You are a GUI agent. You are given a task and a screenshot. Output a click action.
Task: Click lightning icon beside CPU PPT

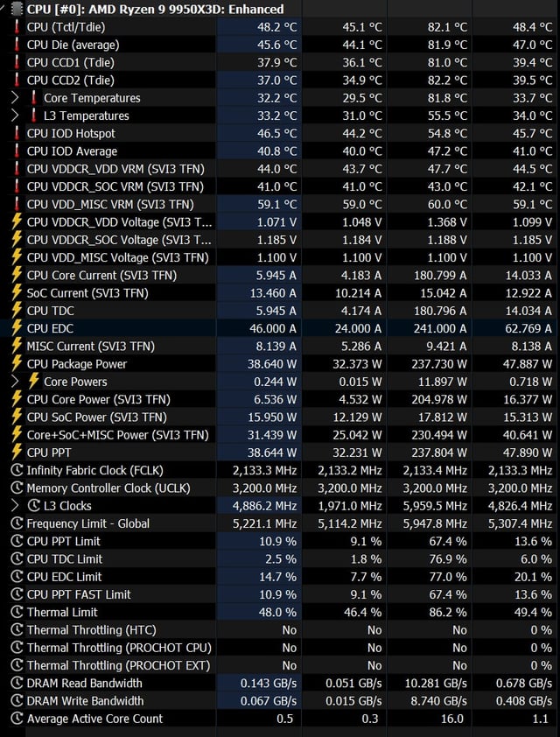click(x=17, y=453)
